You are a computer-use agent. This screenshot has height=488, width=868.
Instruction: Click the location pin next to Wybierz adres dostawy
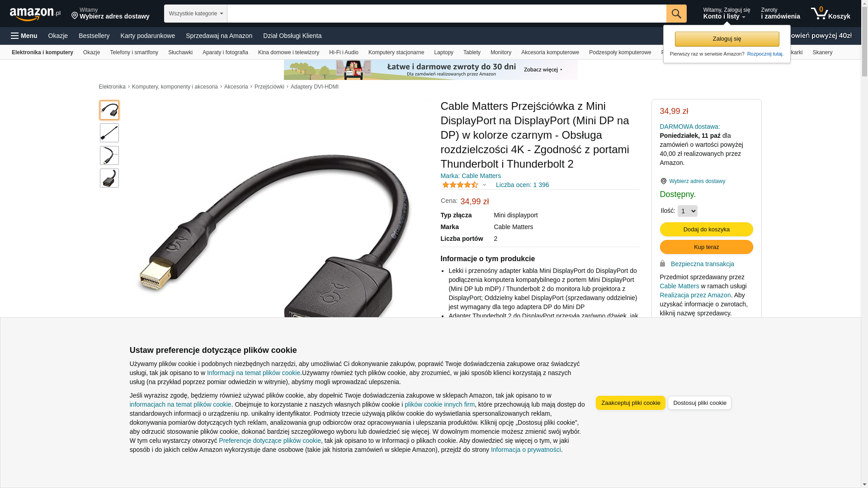click(x=663, y=181)
